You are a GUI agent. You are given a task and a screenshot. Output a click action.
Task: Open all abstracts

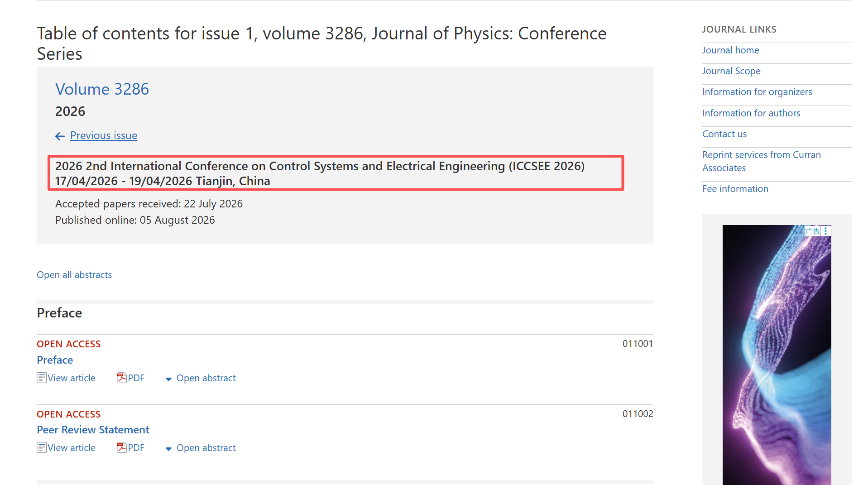click(x=74, y=275)
